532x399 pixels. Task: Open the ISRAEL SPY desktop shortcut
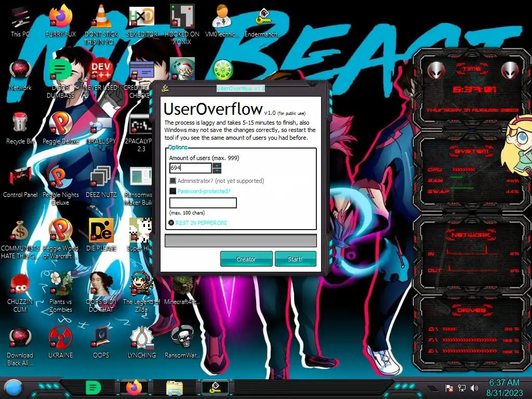point(101,130)
